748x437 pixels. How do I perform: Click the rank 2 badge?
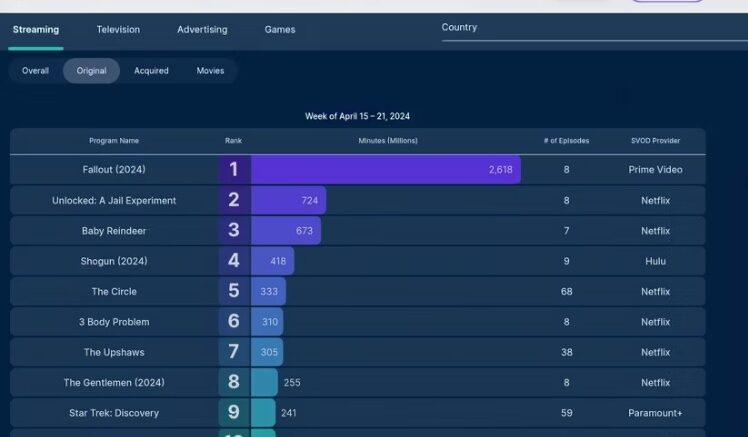tap(234, 200)
